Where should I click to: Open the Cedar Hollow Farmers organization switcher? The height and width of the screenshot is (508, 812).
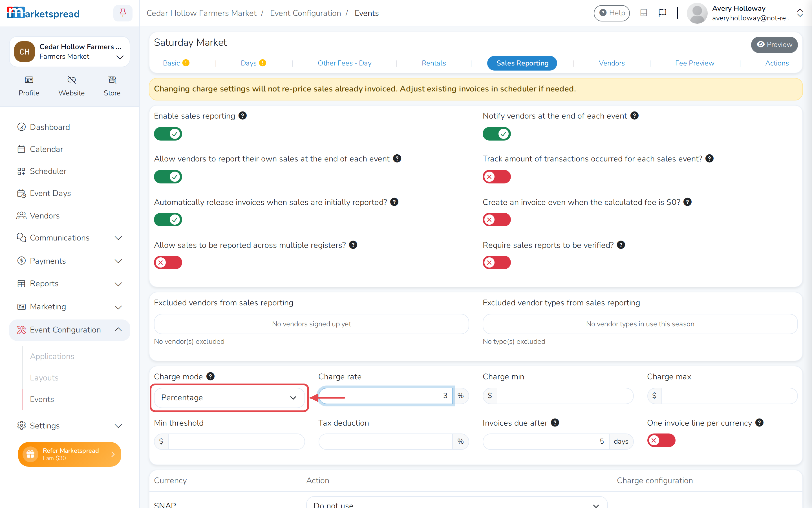pyautogui.click(x=69, y=52)
